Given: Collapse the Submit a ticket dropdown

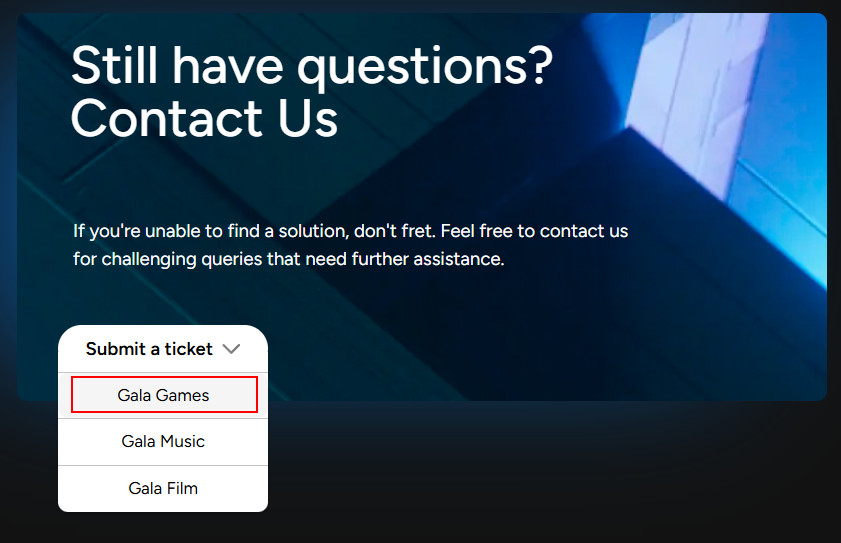Looking at the screenshot, I should point(163,349).
